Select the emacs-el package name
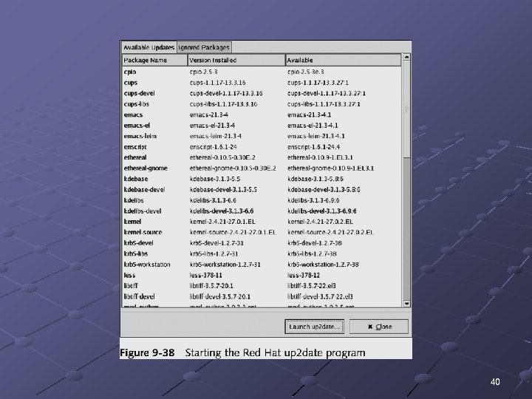Viewport: 532px width, 399px height. tap(137, 126)
